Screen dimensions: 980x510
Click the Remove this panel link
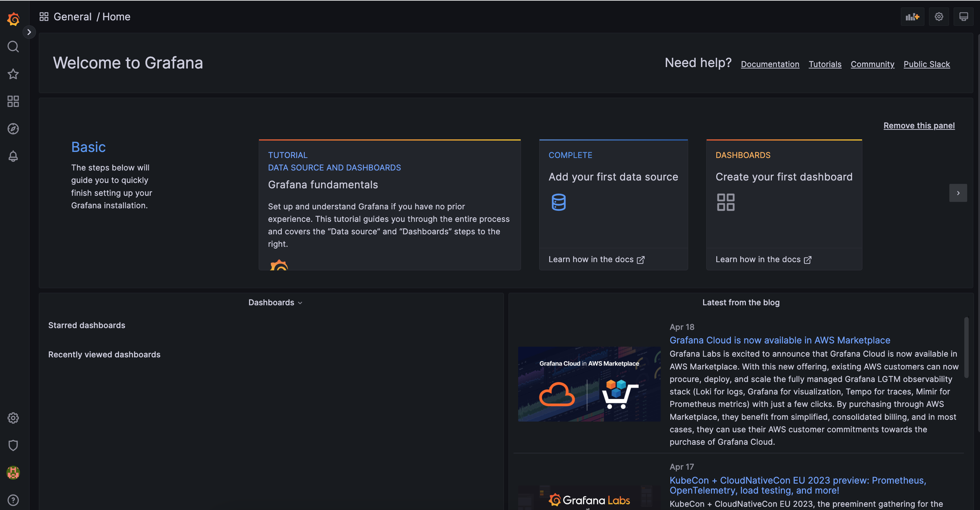(x=919, y=126)
